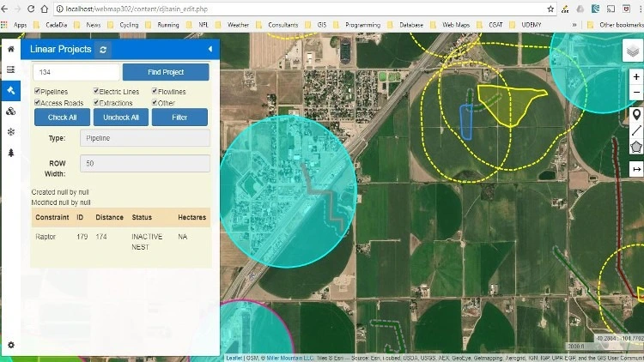
Task: Click the Type field showing Pipeline
Action: coord(145,138)
